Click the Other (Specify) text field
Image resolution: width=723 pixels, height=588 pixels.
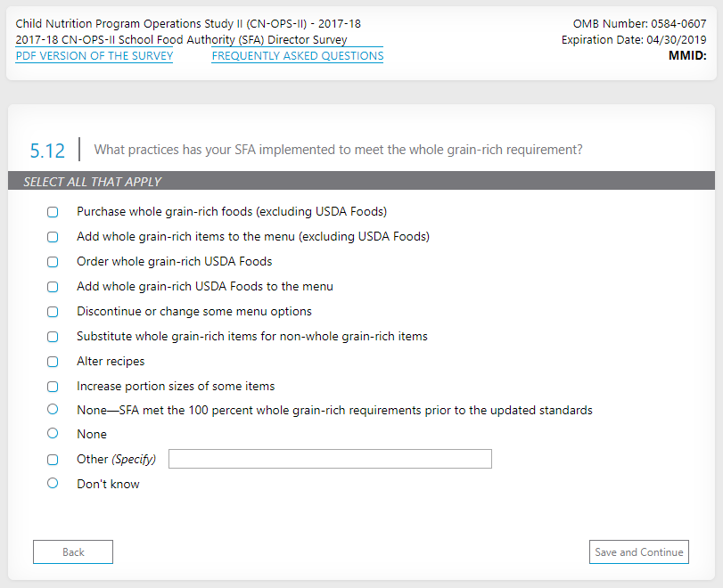[330, 459]
